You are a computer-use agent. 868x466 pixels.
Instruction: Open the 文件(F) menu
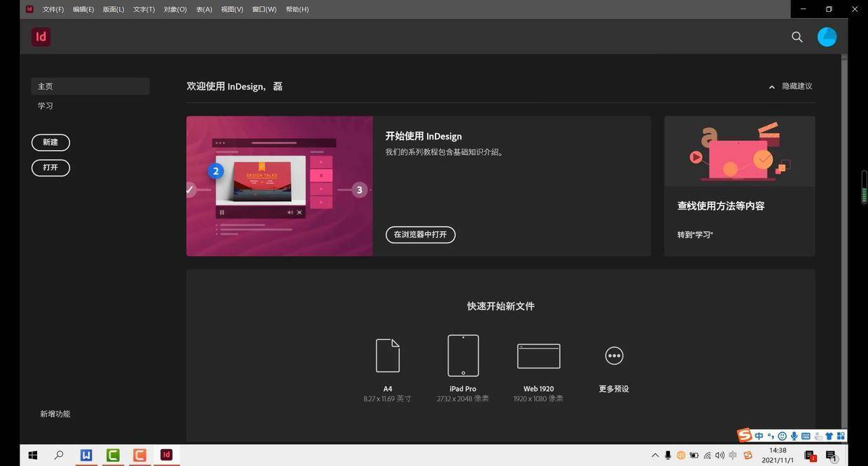tap(53, 9)
